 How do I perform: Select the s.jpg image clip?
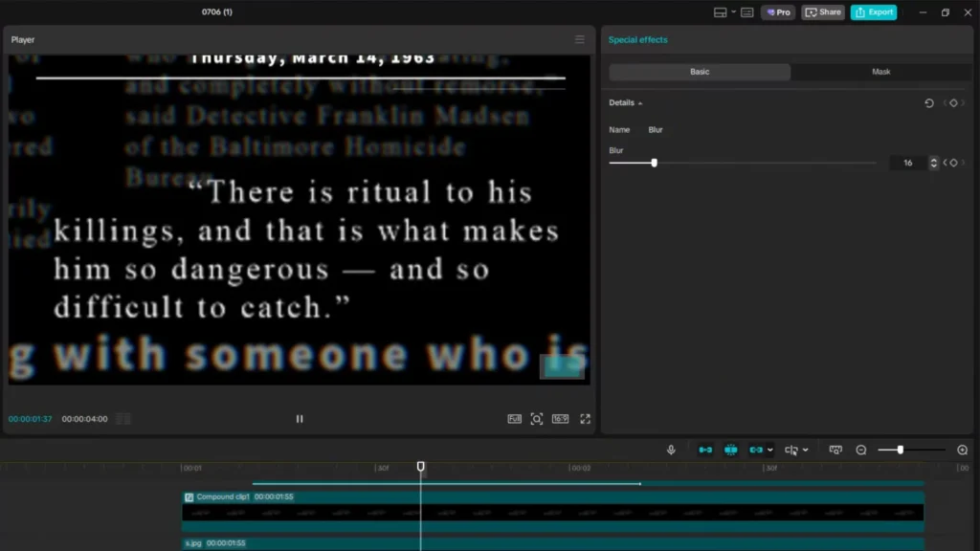click(x=552, y=543)
